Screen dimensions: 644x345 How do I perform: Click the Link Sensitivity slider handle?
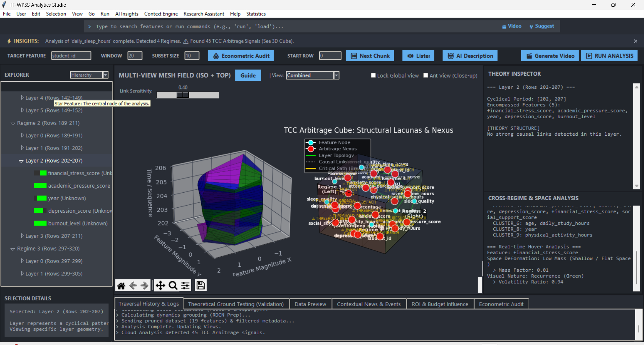point(183,95)
